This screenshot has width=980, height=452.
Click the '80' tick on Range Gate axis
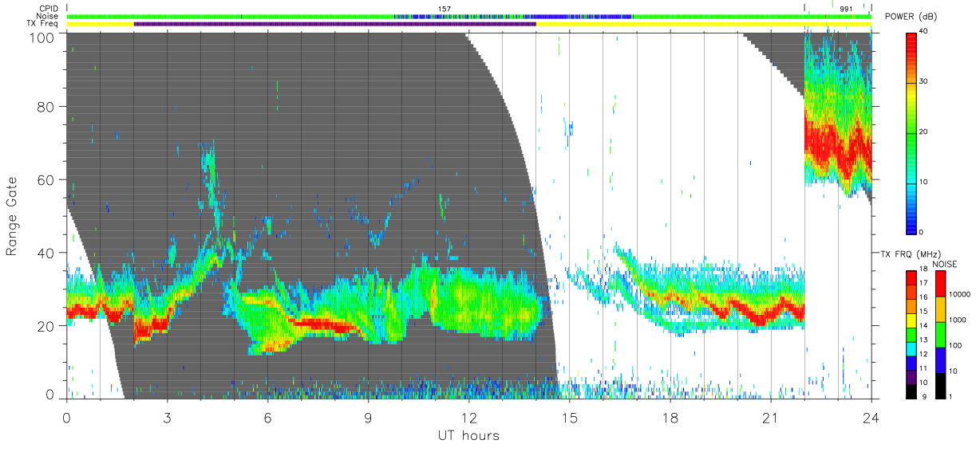pyautogui.click(x=47, y=106)
